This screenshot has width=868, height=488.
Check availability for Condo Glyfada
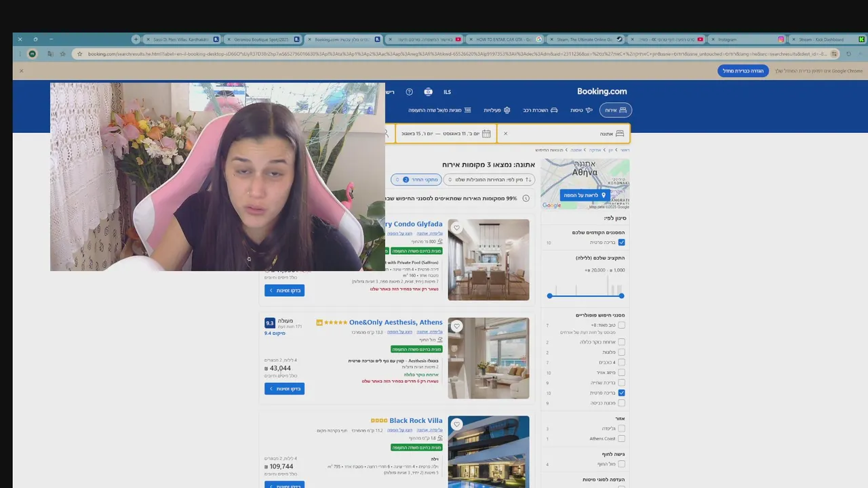click(284, 290)
